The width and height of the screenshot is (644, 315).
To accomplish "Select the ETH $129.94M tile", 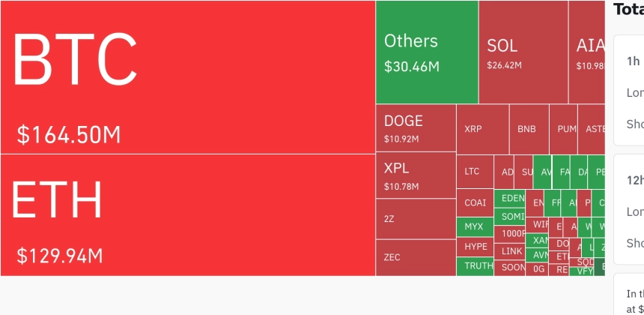I will [187, 215].
